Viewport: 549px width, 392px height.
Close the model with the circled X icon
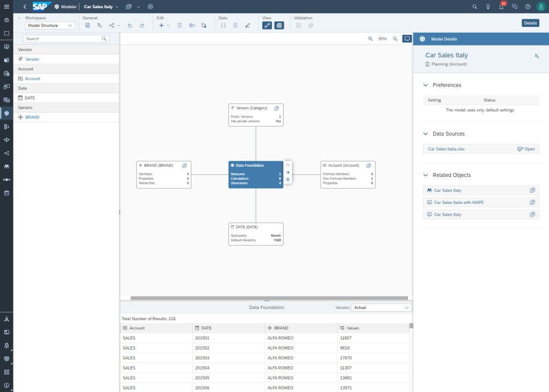[x=151, y=6]
